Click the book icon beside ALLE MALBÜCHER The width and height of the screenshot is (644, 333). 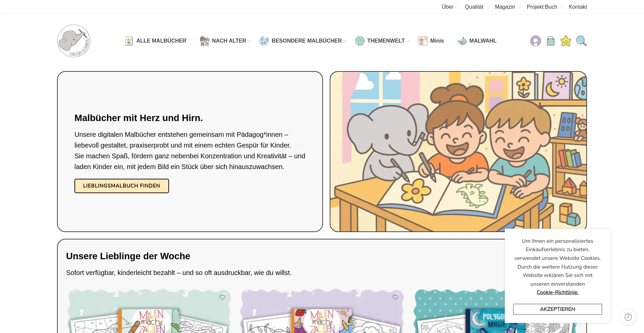129,41
